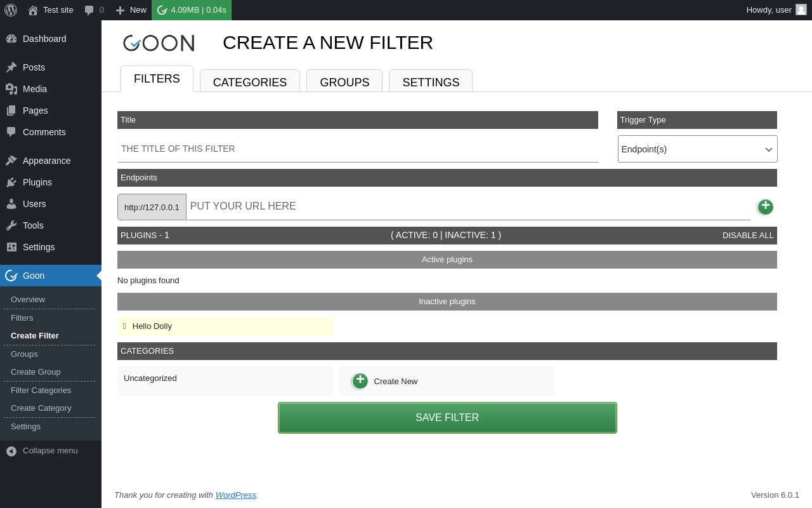Click the user avatar icon
Screen dimensions: 812x508
[x=801, y=10]
